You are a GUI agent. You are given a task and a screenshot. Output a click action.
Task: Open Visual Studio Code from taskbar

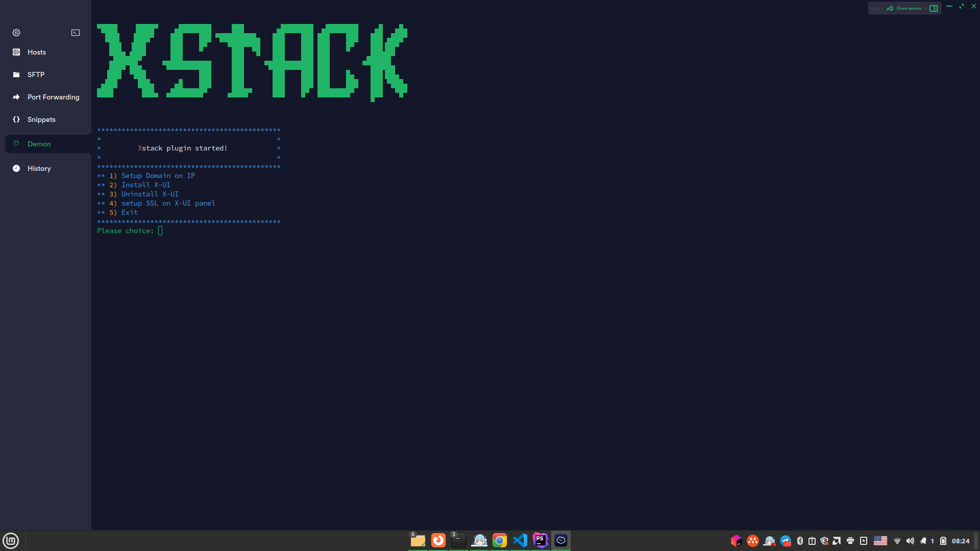coord(520,540)
